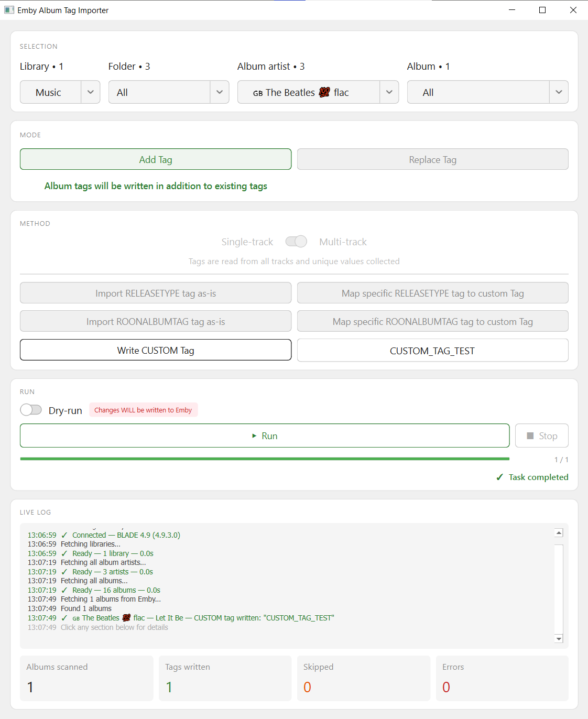The width and height of the screenshot is (588, 719).
Task: Click the Stop button square icon
Action: pyautogui.click(x=530, y=436)
